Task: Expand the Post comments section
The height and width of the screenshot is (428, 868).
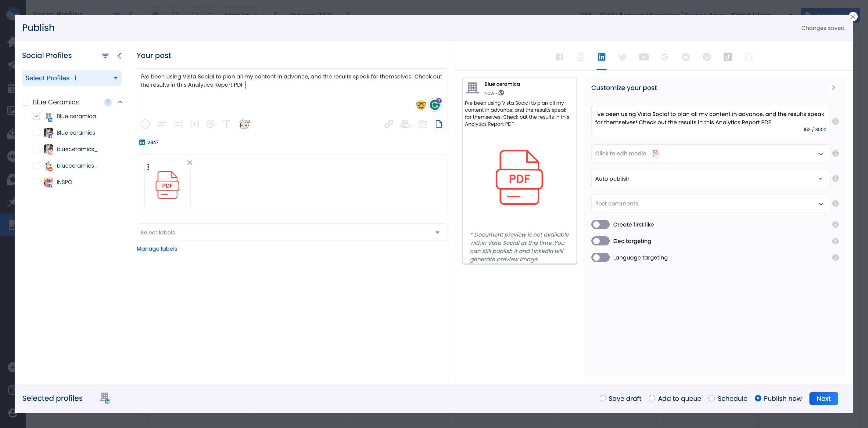Action: (x=710, y=204)
